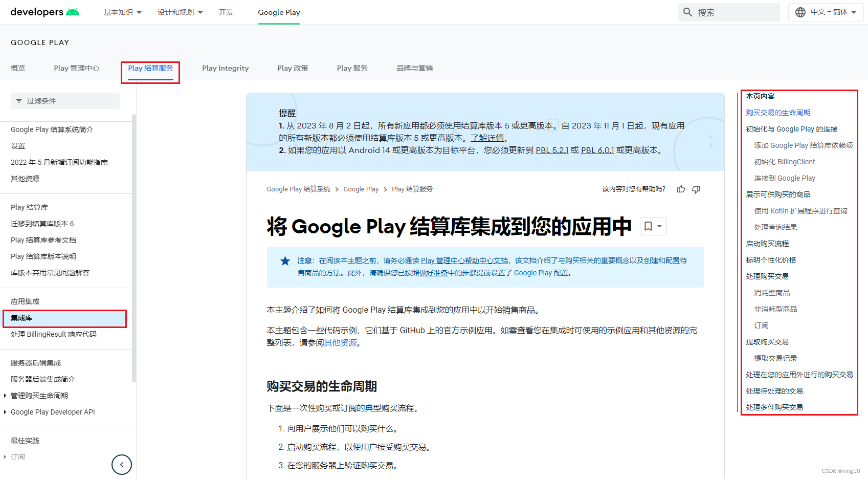Select the Play 结算服务 tab
This screenshot has width=868, height=479.
tap(150, 68)
